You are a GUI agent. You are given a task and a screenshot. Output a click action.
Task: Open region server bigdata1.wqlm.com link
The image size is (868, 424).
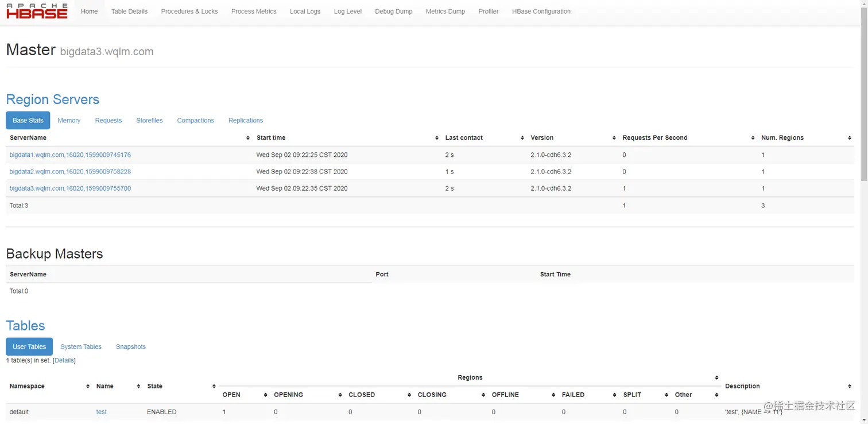click(70, 155)
